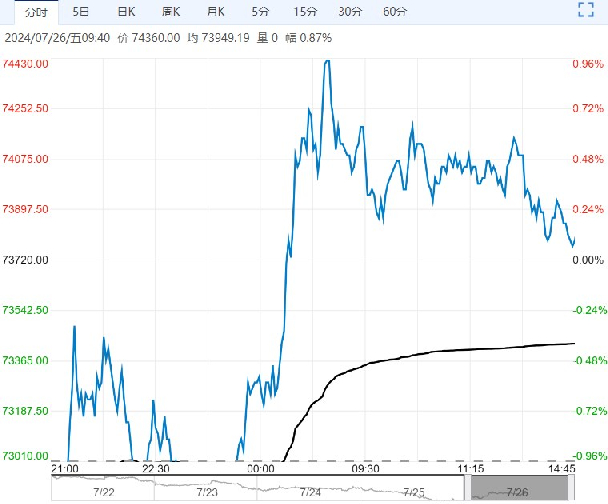This screenshot has height=504, width=608.
Task: Click the 09:30 time axis label
Action: click(x=365, y=468)
